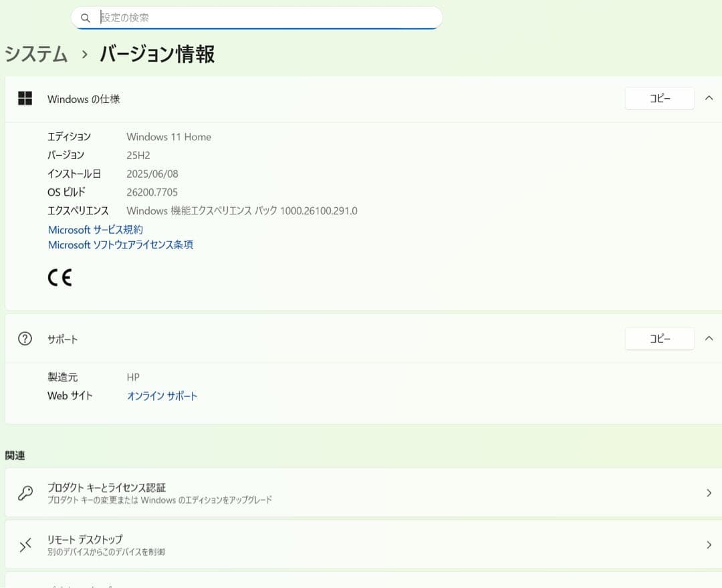722x588 pixels.
Task: Click the remote desktop icon in the 関連 list
Action: tap(25, 545)
